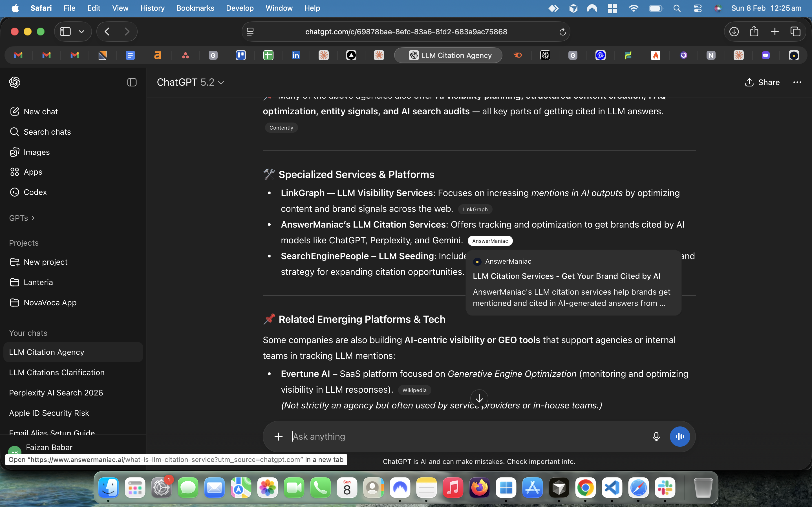812x507 pixels.
Task: Toggle the ChatGPT sidebar closed
Action: pos(132,82)
